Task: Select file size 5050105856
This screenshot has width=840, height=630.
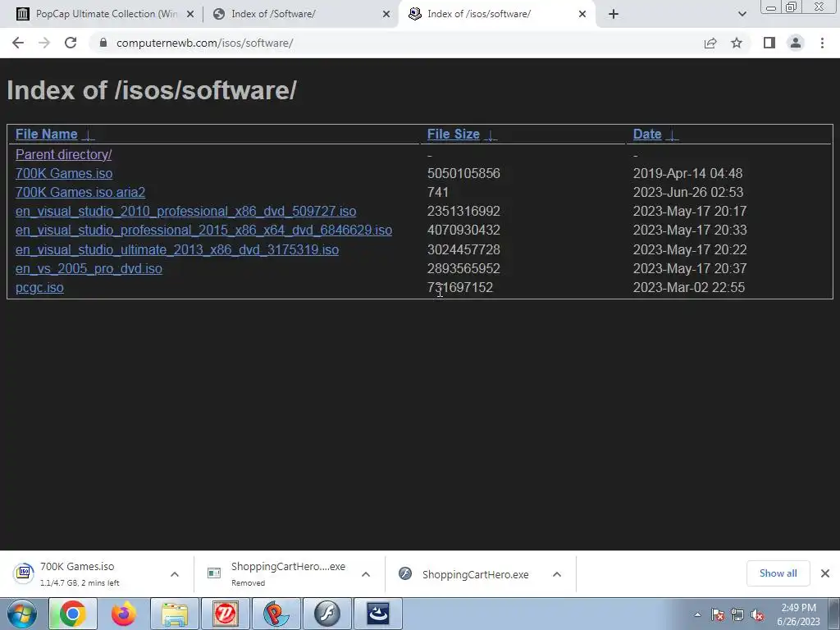Action: [463, 174]
